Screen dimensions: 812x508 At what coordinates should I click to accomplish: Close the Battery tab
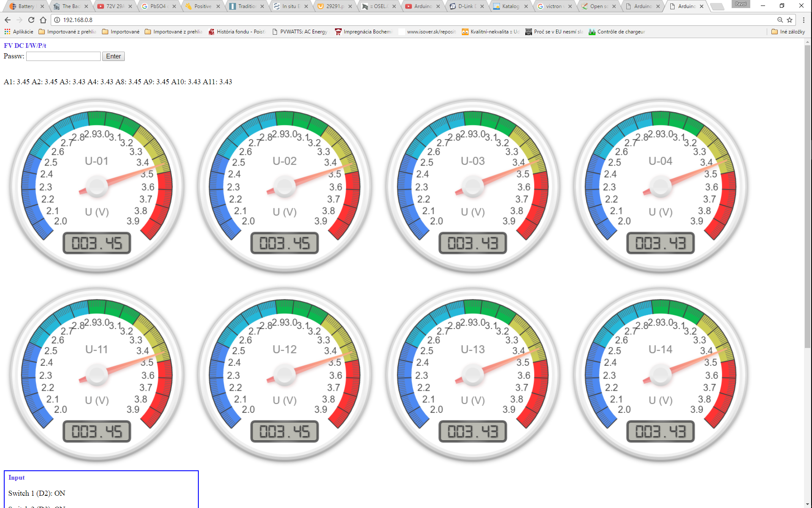[42, 6]
